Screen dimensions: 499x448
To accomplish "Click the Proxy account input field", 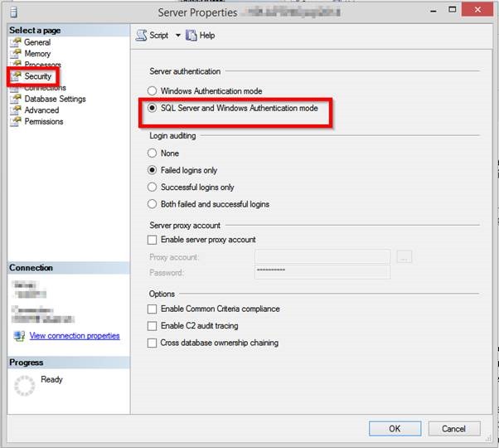I will point(322,256).
